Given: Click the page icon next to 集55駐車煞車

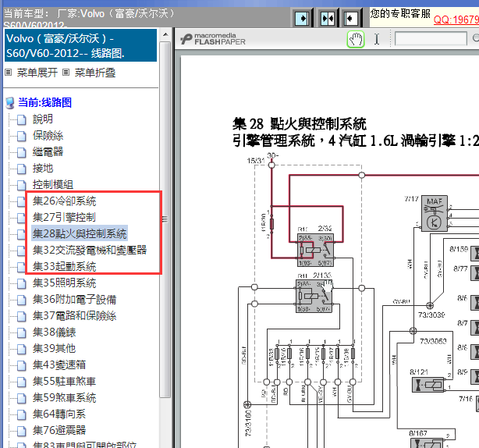Looking at the screenshot, I should [x=21, y=382].
